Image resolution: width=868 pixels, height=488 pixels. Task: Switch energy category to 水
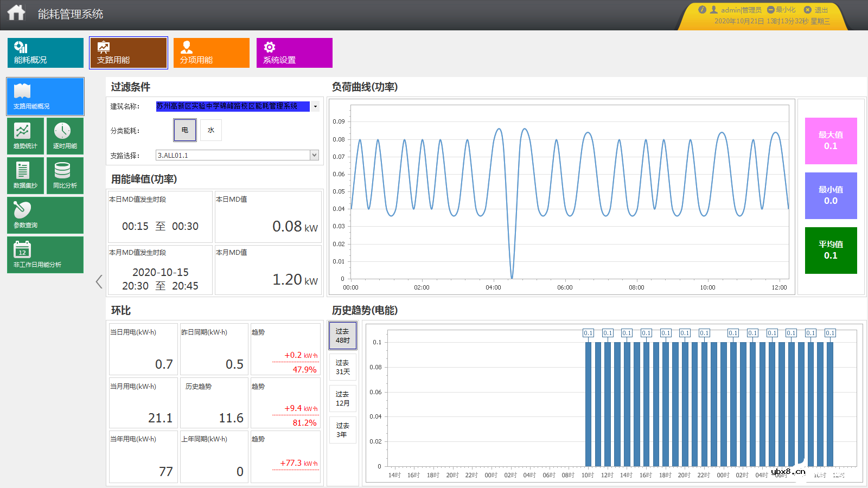pyautogui.click(x=211, y=130)
